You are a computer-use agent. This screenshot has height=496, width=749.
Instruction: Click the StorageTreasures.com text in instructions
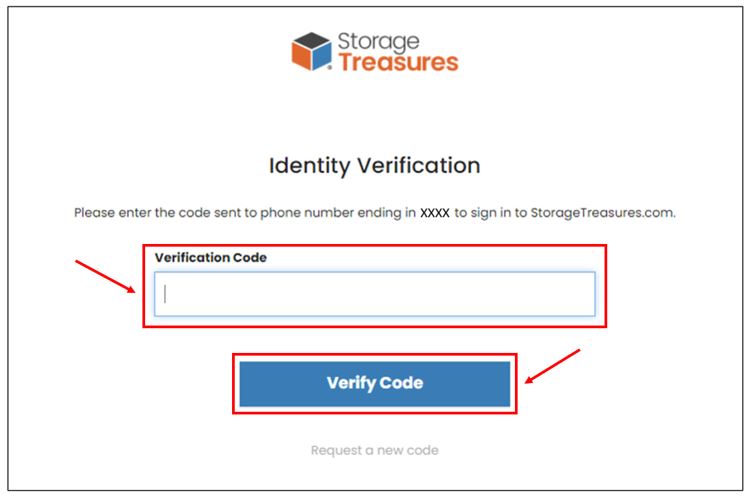tap(603, 213)
